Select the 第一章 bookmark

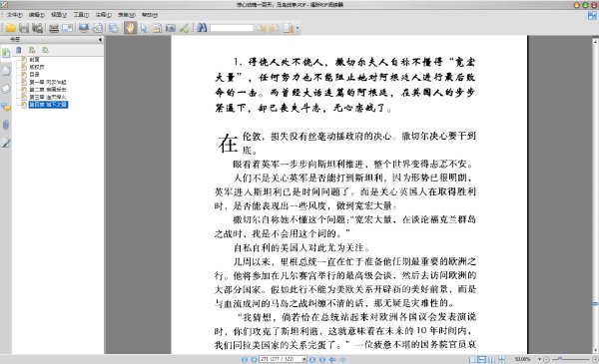(48, 82)
